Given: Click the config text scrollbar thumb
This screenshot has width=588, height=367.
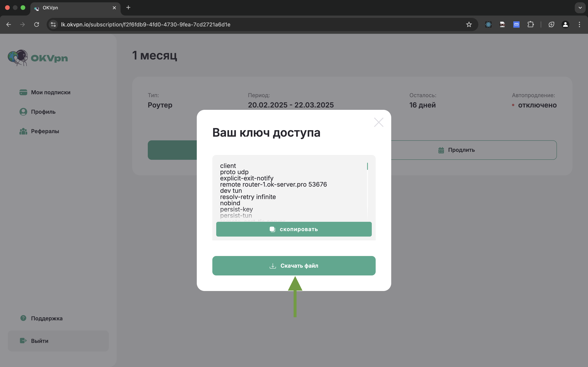Looking at the screenshot, I should [367, 166].
